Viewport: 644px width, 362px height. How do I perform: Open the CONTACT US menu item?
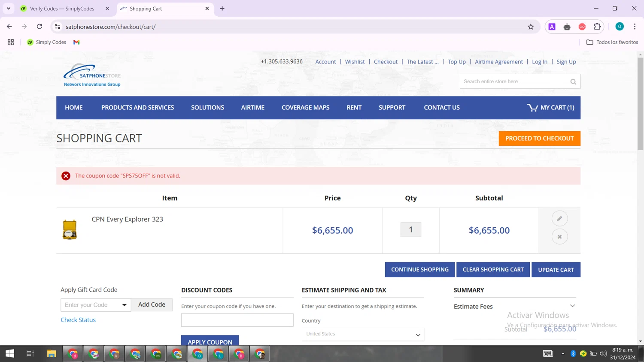(442, 108)
